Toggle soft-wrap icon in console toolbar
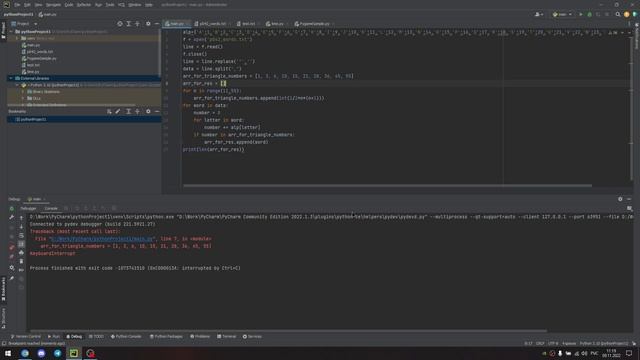This screenshot has width=640, height=360. (x=21, y=236)
